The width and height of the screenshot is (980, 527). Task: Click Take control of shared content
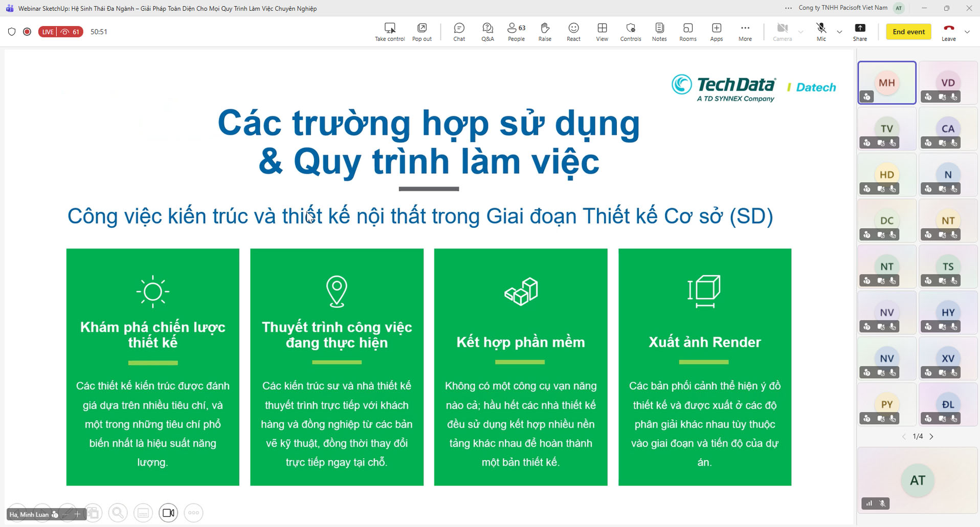point(390,32)
